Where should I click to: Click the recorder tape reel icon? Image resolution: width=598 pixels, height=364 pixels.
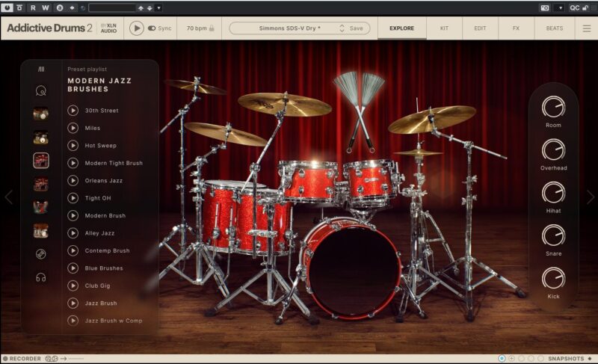tap(52, 359)
